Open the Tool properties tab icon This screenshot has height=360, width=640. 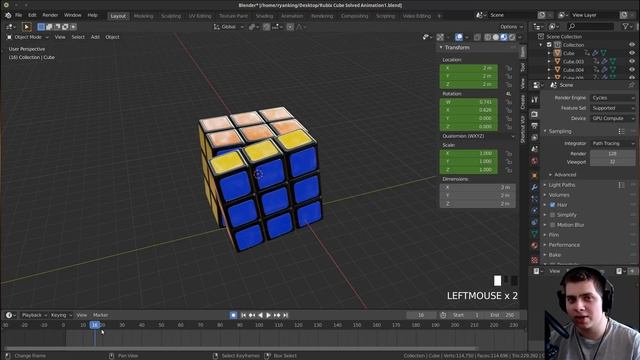[534, 100]
